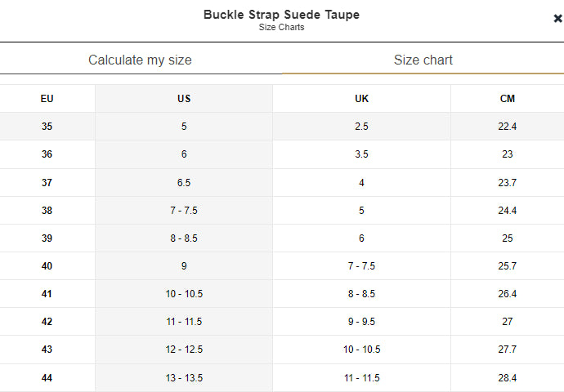Select EU size 40 cell

(47, 266)
